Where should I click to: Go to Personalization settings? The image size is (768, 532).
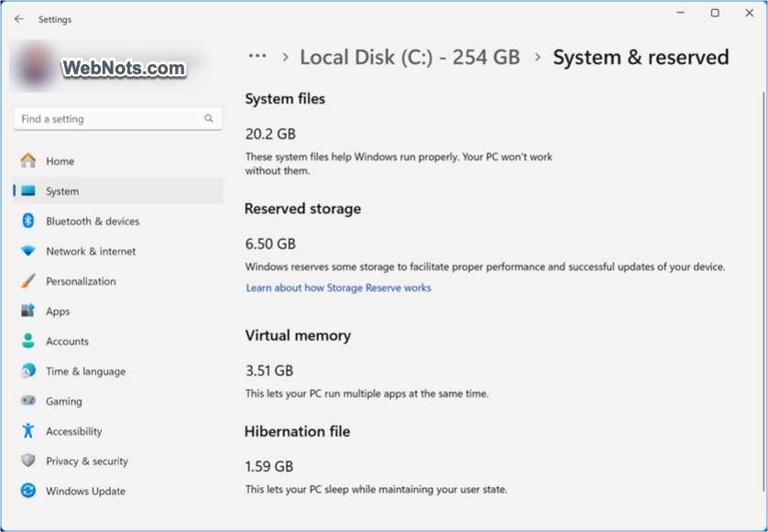point(117,281)
